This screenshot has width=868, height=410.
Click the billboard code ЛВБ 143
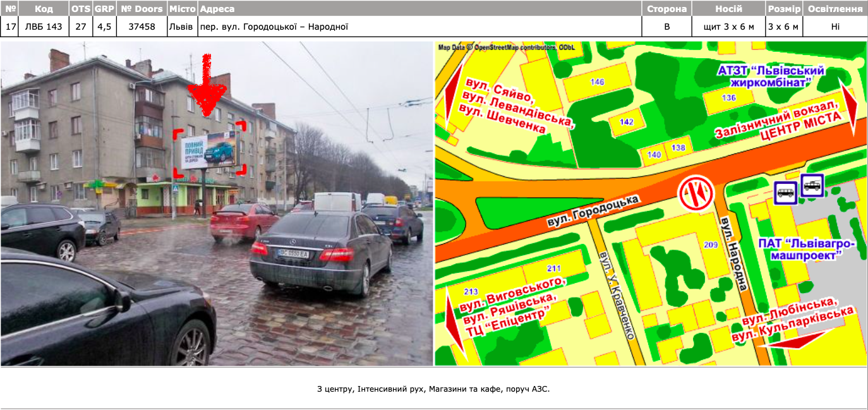[44, 27]
